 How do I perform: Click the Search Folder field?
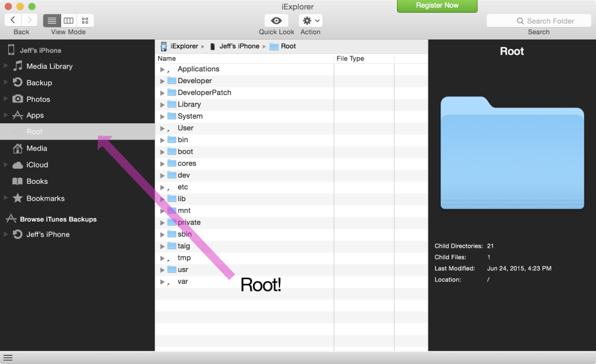point(538,21)
